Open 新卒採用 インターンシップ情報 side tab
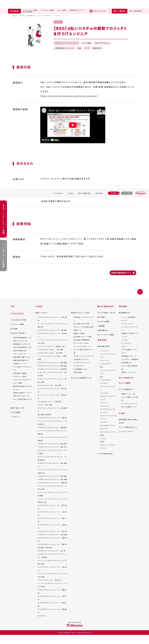The image size is (149, 644). (x=3, y=219)
